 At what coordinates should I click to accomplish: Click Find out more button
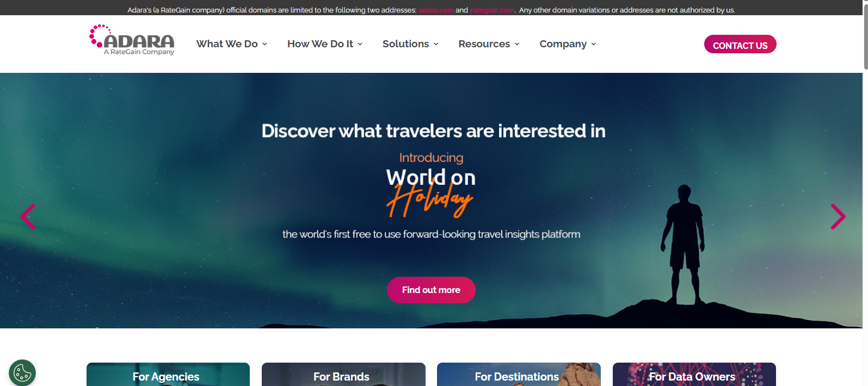point(431,290)
